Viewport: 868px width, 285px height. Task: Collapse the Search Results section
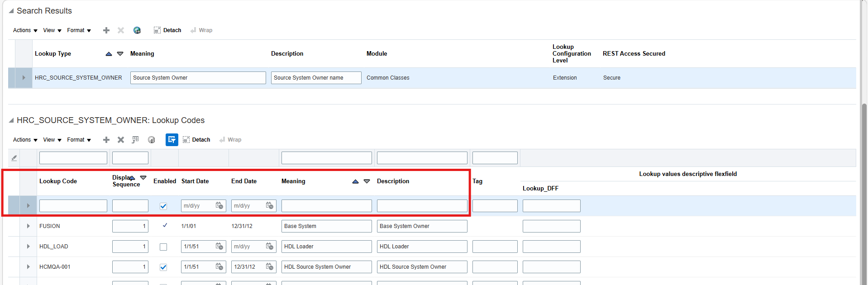point(11,11)
